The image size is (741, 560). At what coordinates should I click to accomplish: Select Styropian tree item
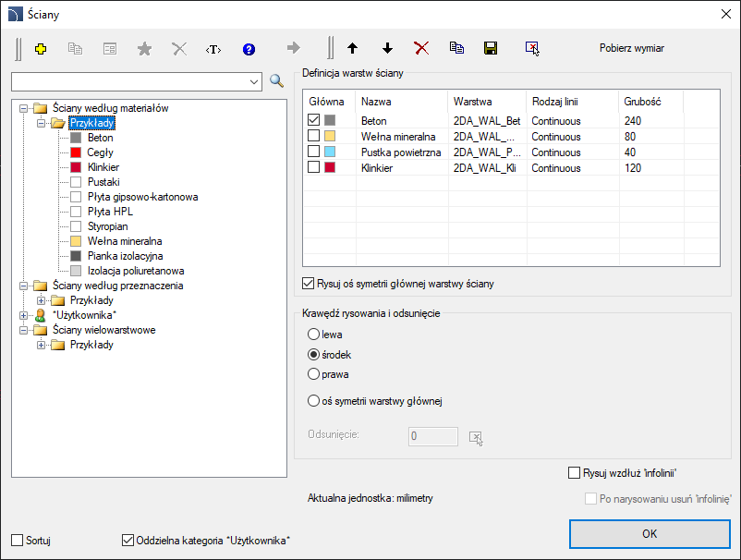pyautogui.click(x=108, y=226)
